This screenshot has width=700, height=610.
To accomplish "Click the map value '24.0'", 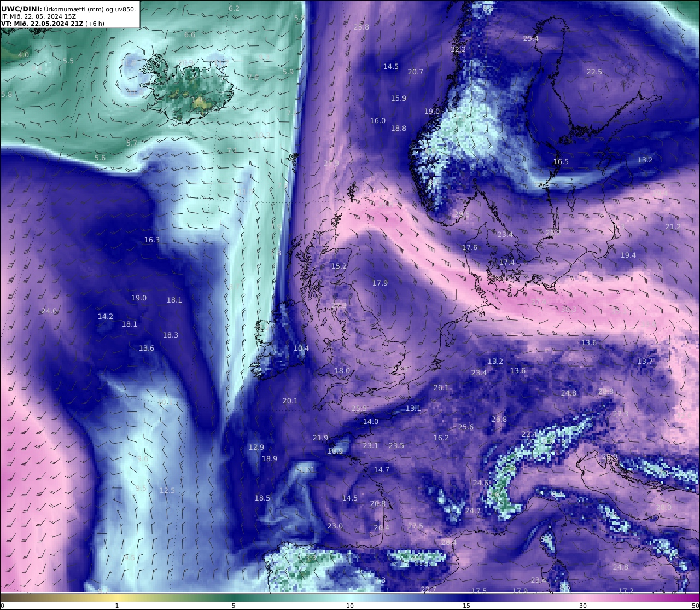I will coord(49,311).
